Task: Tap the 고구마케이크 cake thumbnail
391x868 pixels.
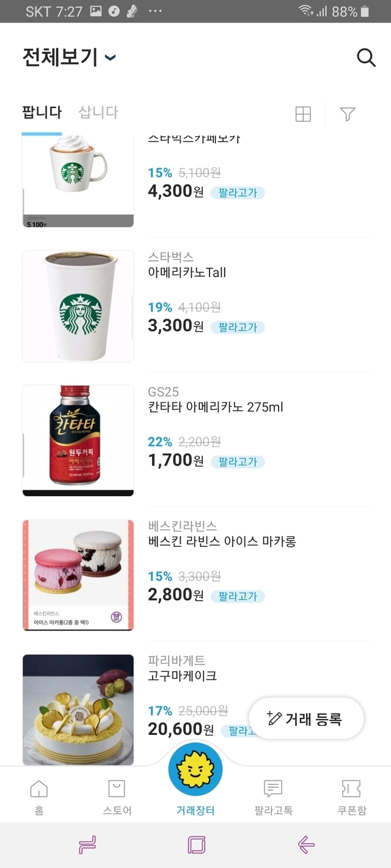Action: tap(78, 709)
